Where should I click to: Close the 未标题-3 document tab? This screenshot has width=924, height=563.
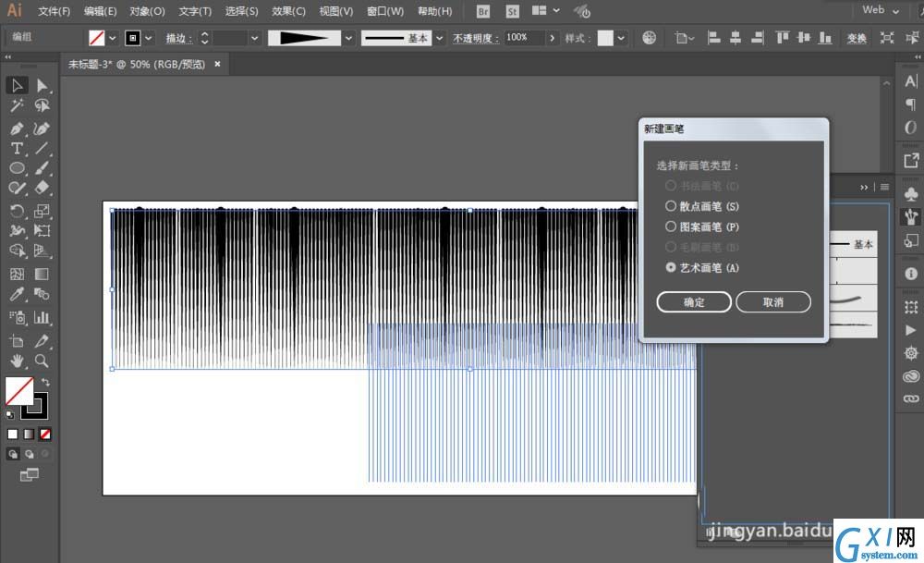tap(217, 64)
